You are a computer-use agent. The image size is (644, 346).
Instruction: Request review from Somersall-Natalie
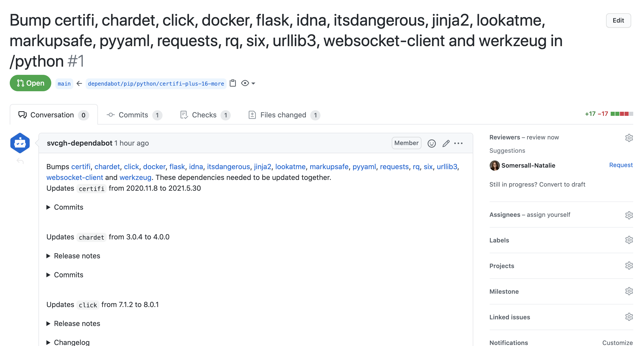coord(621,165)
